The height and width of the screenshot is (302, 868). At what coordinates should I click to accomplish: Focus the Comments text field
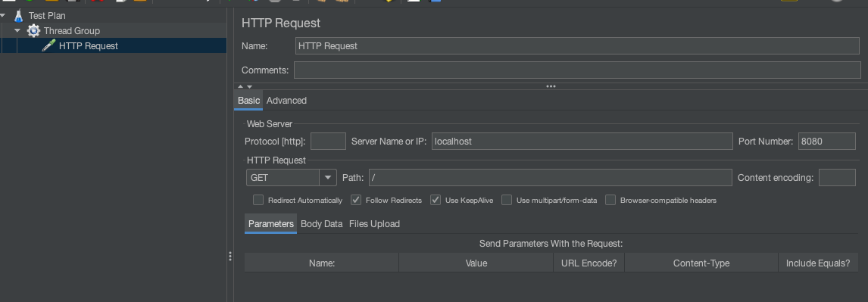click(577, 70)
